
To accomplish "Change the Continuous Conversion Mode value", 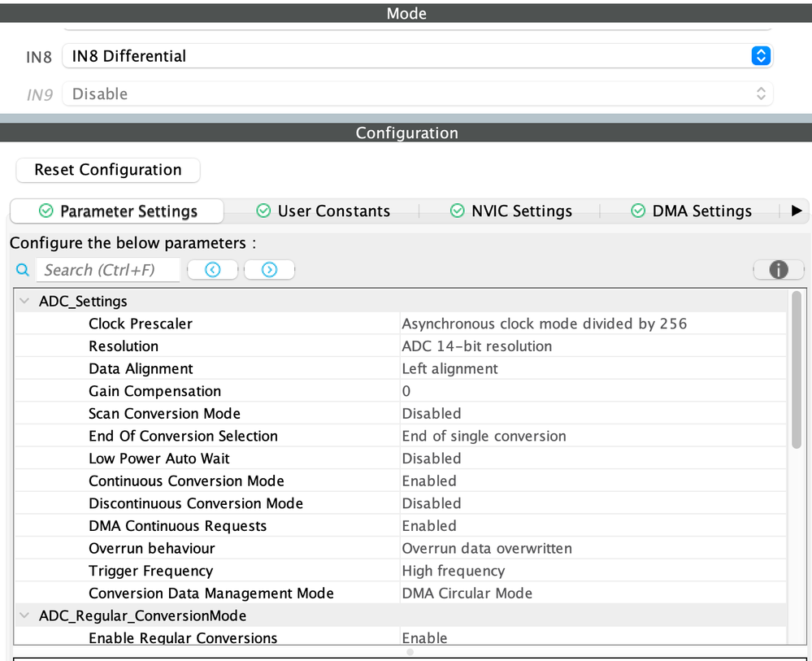I will 488,481.
